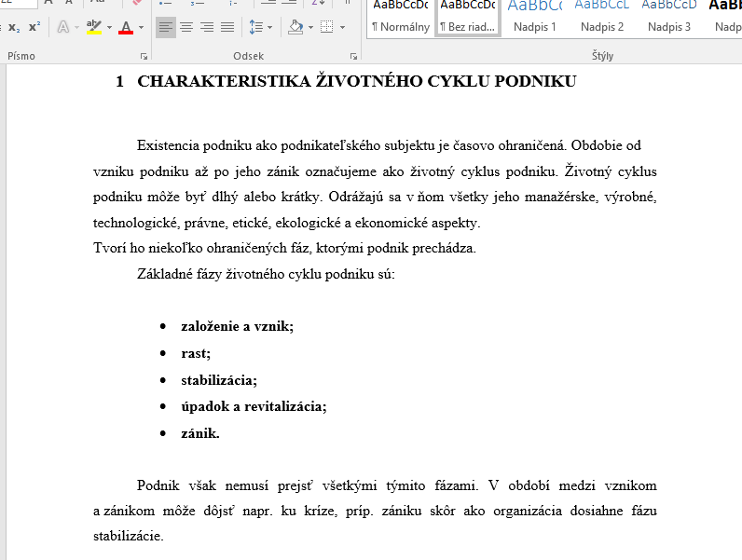Apply the Nadpis 1 style
This screenshot has height=560, width=742.
[535, 18]
